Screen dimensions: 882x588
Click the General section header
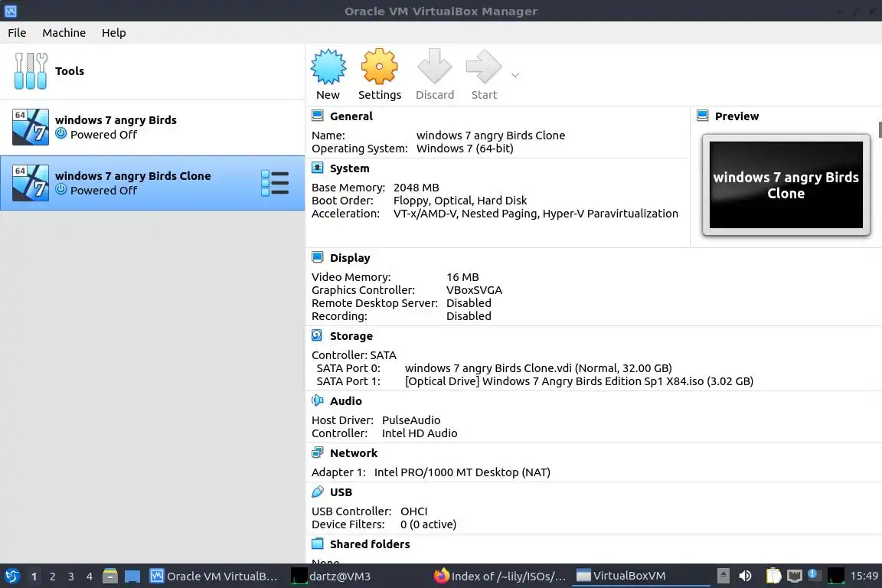coord(351,116)
